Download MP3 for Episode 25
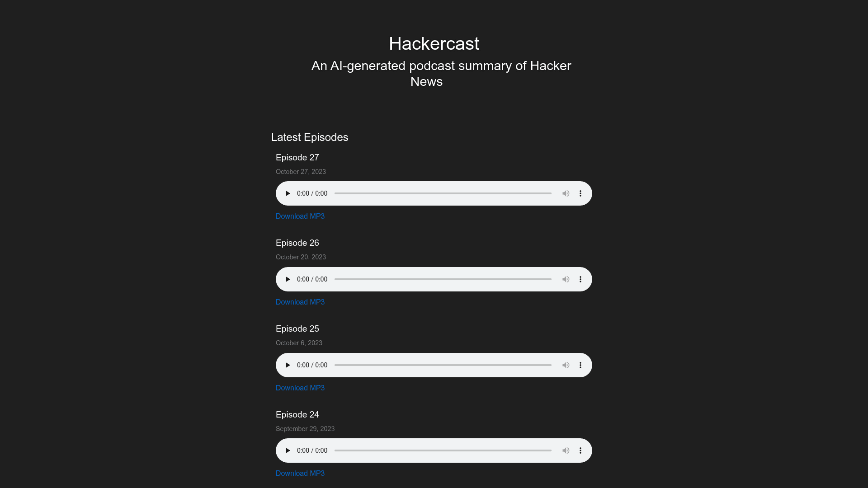Viewport: 868px width, 488px height. (300, 388)
